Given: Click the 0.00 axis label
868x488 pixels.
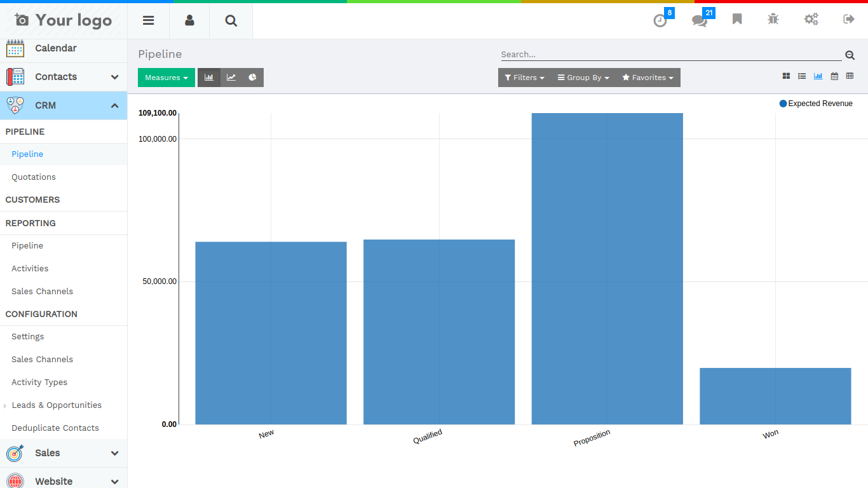Looking at the screenshot, I should (169, 424).
